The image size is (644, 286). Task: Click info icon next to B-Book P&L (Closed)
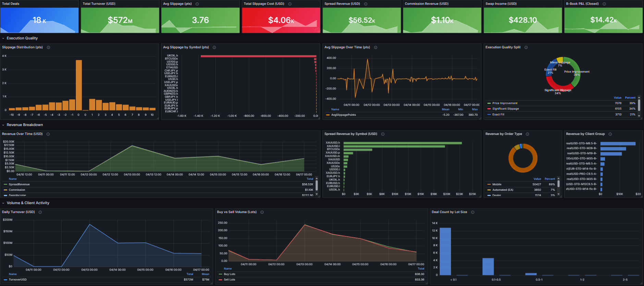(x=604, y=4)
